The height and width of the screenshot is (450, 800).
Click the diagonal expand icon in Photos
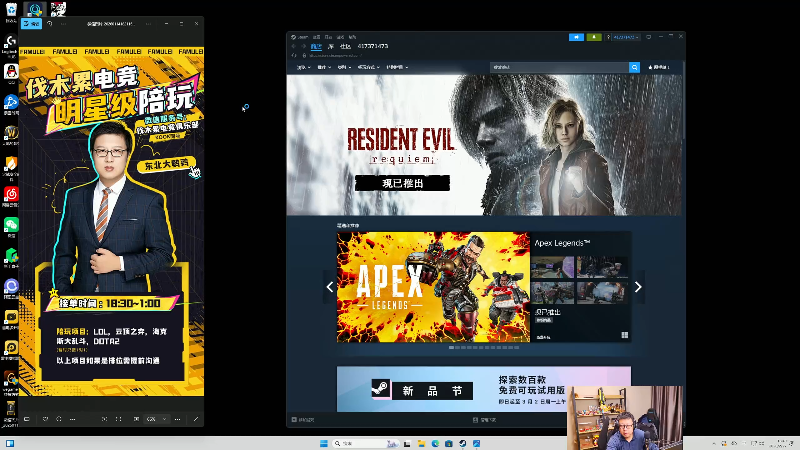(x=196, y=419)
